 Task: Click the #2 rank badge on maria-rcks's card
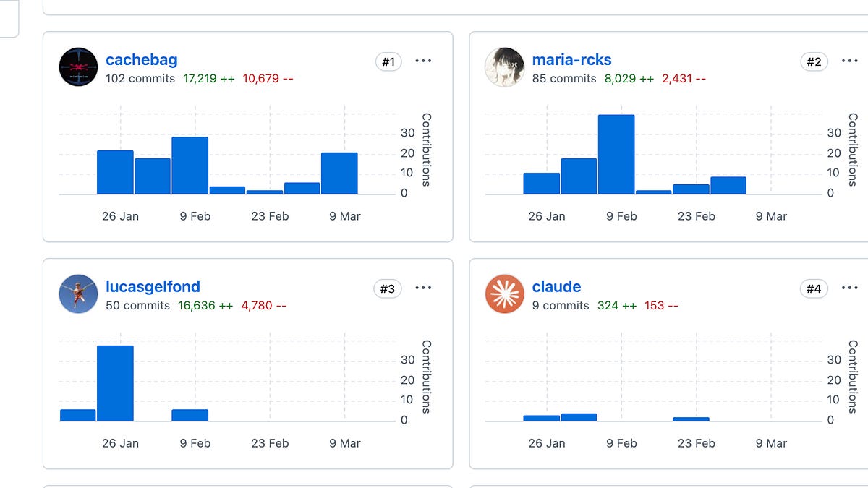814,62
